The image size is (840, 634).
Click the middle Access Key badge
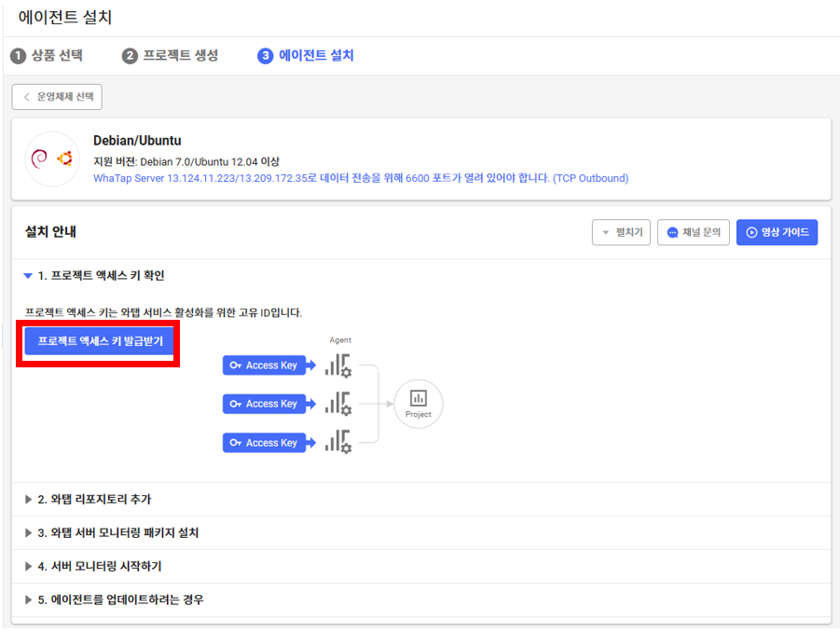click(x=264, y=404)
